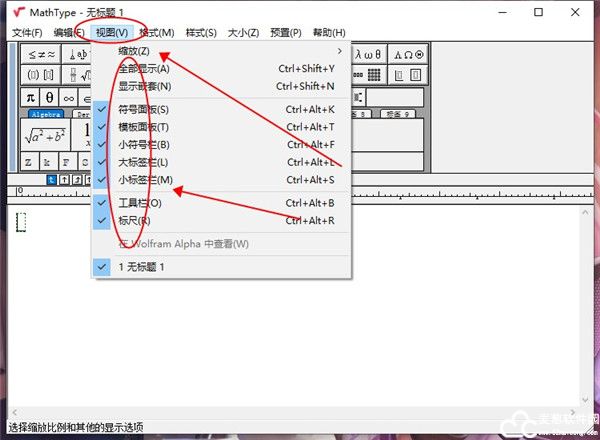Open the 大小(Z) menu
Viewport: 600px width, 440px height.
coord(243,33)
